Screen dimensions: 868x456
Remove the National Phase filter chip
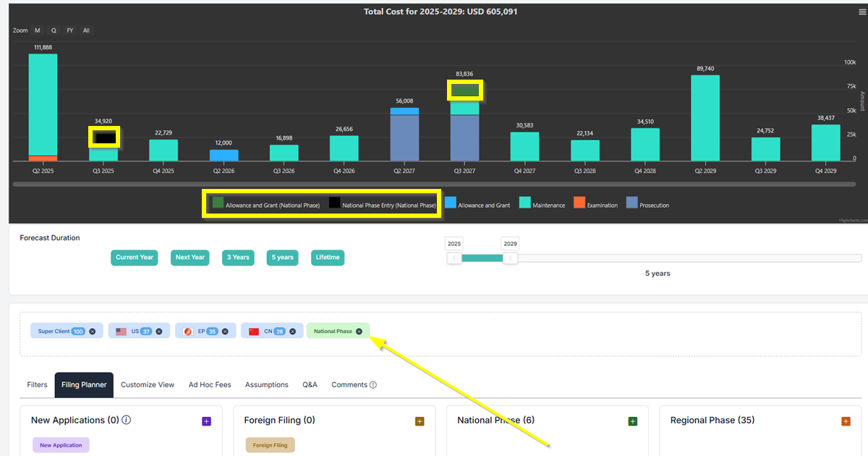359,332
